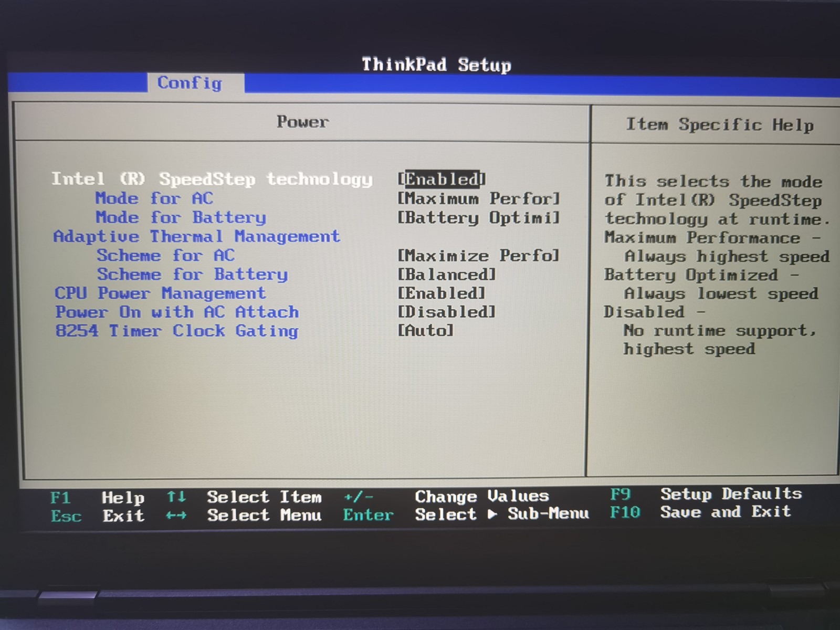This screenshot has width=840, height=630.
Task: Select Intel (R) SpeedStep technology setting
Action: [212, 179]
